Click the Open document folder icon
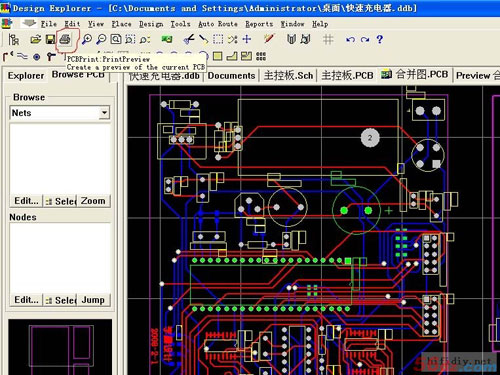The image size is (500, 375). point(35,39)
